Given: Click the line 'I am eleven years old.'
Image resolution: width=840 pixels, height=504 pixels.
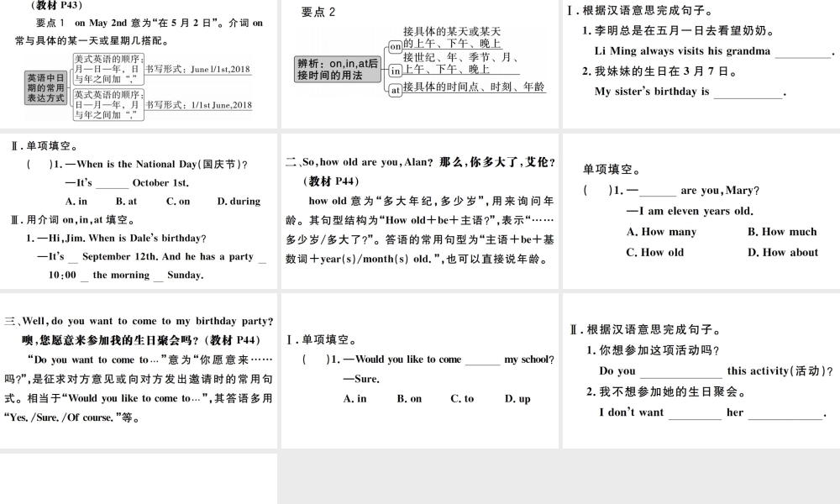Looking at the screenshot, I should click(690, 211).
